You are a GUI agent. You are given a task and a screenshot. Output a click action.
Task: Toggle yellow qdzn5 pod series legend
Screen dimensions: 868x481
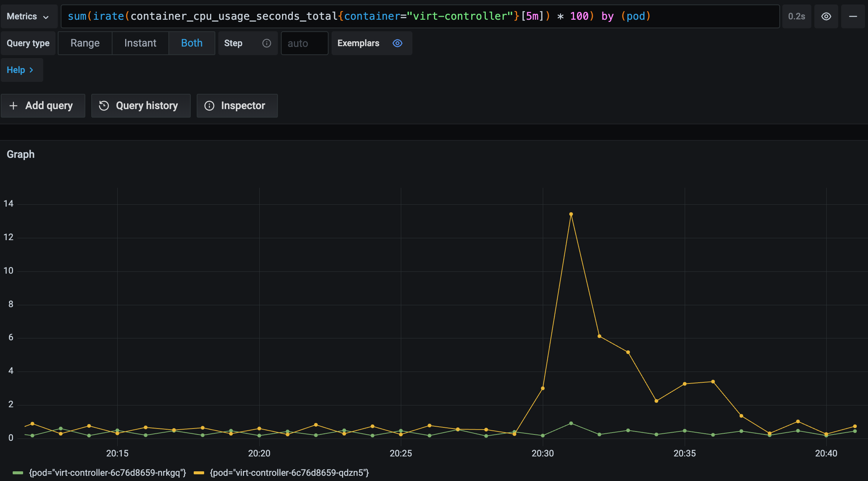point(289,473)
